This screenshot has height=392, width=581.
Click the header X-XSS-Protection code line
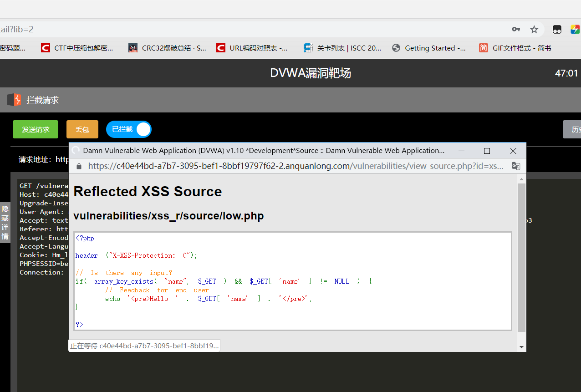pos(136,255)
